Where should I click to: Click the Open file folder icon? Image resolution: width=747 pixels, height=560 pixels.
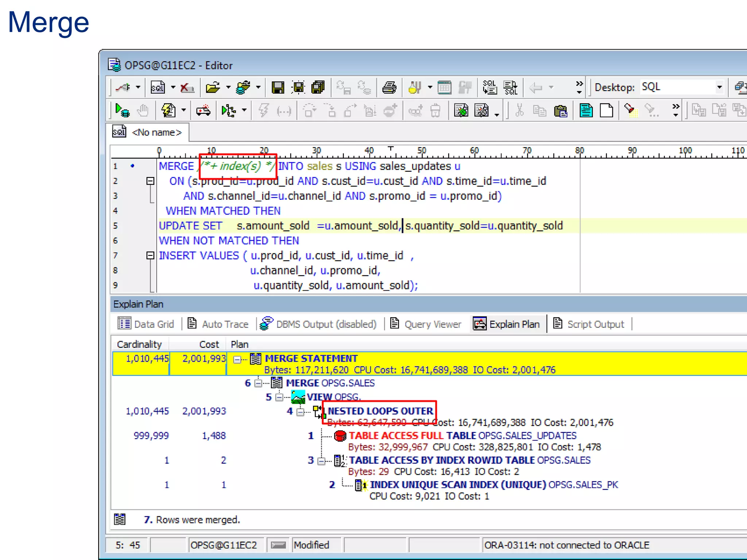[213, 87]
